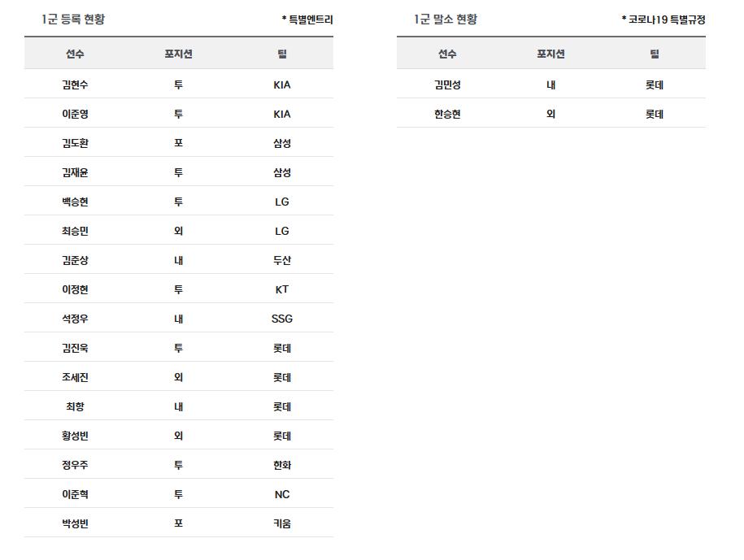Click the 1군 등록 현황 heading
744x560 pixels.
(x=73, y=20)
